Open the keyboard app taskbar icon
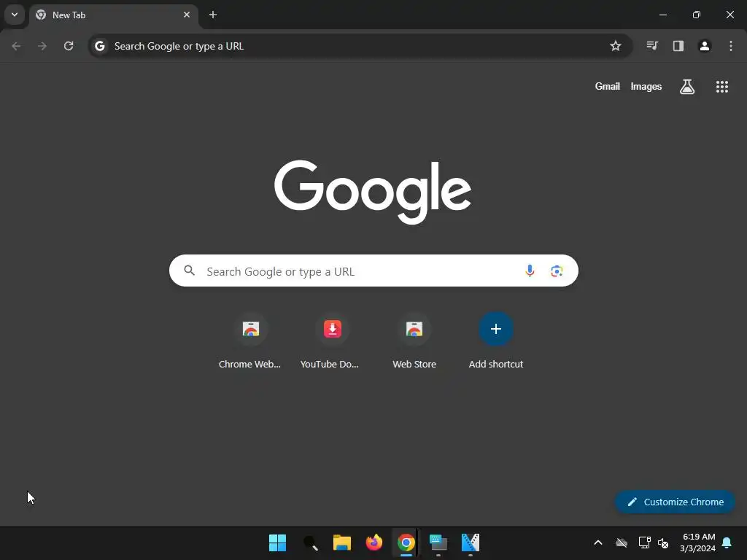This screenshot has width=747, height=560. click(x=438, y=542)
